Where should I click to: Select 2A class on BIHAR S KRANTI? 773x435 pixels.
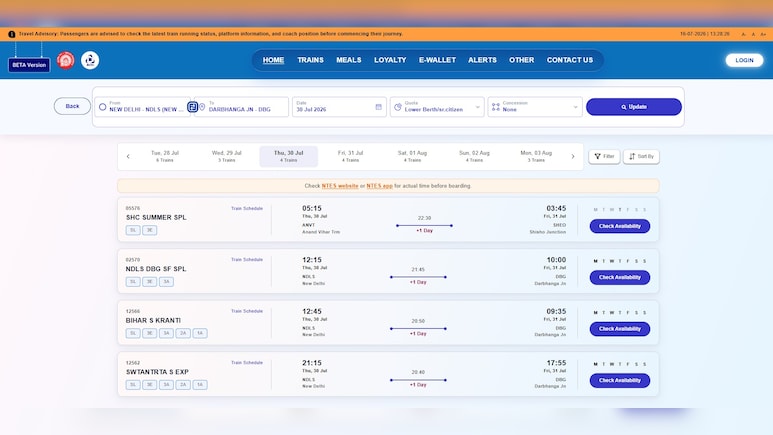click(183, 333)
